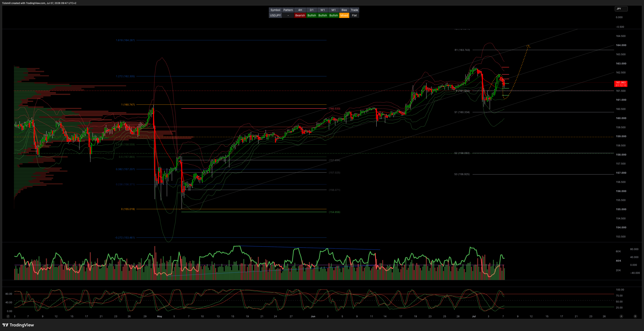Click the W1 Bullish cell

point(322,15)
